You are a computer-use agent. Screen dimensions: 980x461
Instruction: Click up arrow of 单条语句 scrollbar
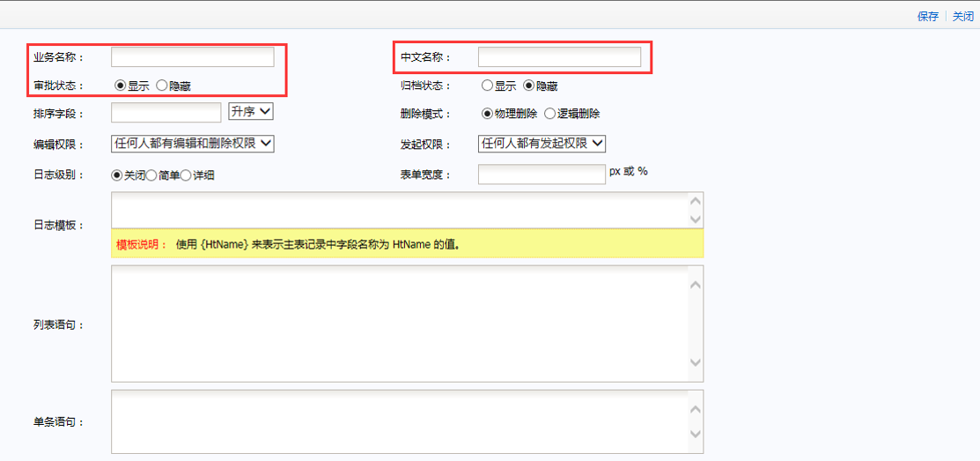pos(696,410)
